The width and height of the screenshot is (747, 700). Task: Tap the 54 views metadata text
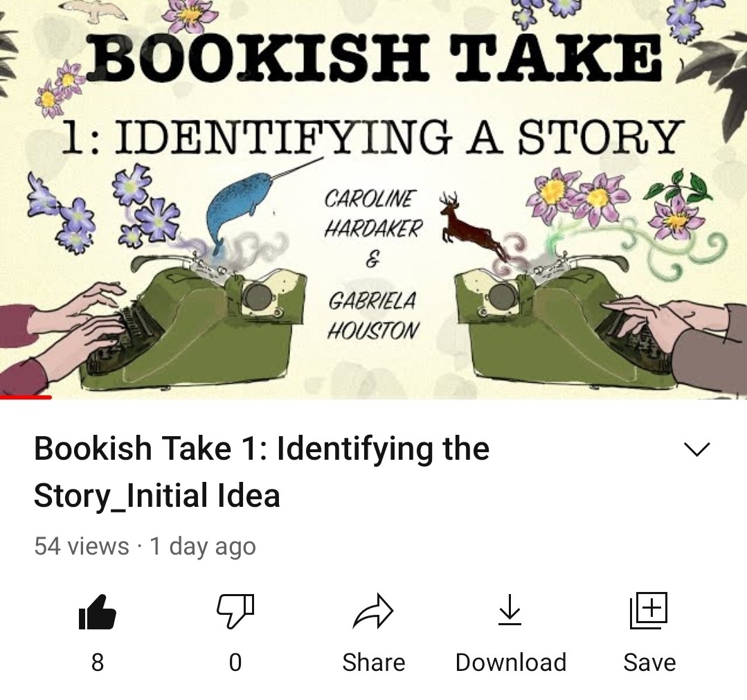tap(82, 546)
